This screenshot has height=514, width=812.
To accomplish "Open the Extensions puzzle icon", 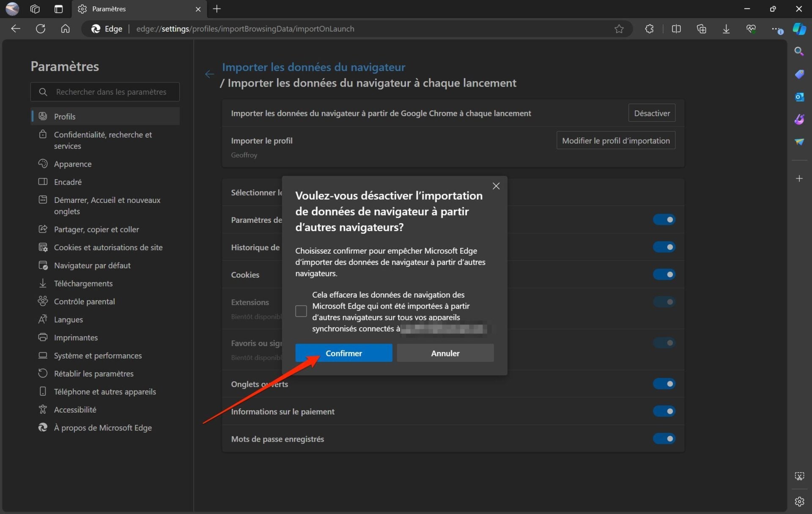I will (x=649, y=29).
